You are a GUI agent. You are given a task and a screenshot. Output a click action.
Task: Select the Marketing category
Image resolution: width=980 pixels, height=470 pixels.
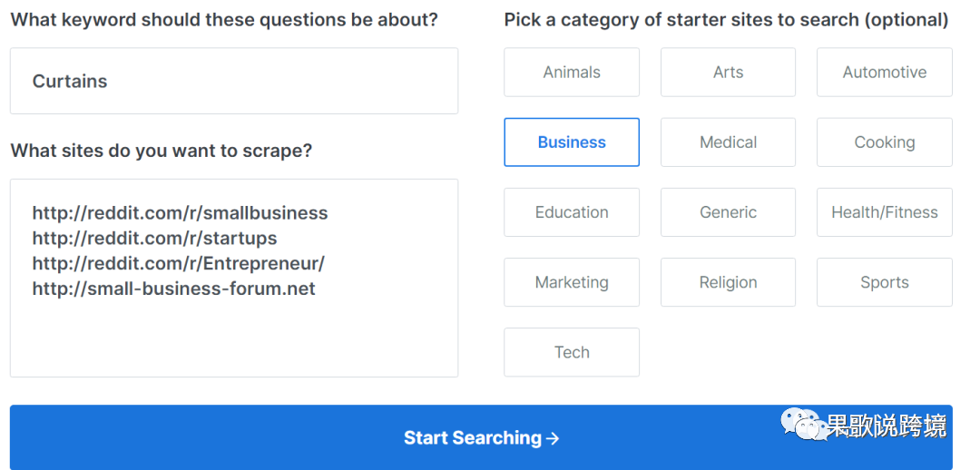pyautogui.click(x=572, y=282)
